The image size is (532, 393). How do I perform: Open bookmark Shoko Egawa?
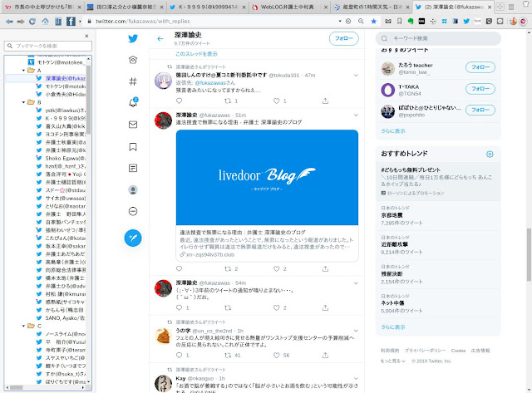[x=61, y=159]
